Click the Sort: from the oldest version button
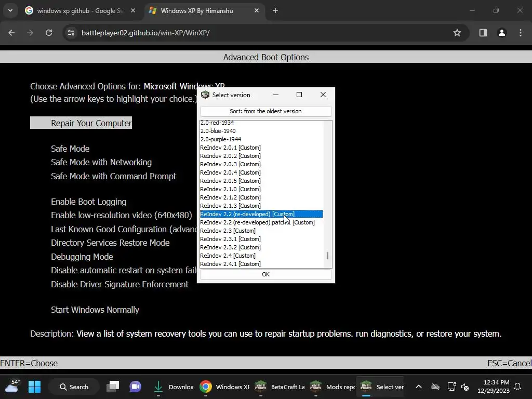Screen dimensions: 532x399 click(x=265, y=111)
